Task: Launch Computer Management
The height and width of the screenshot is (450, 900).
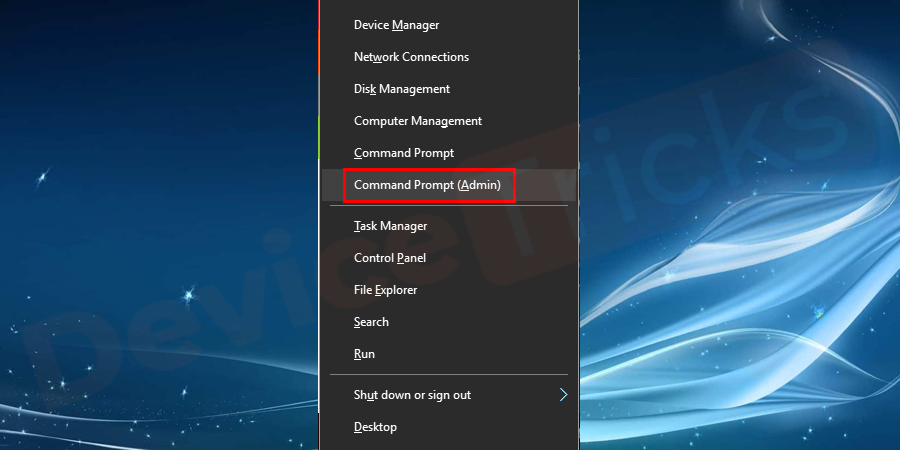Action: 418,121
